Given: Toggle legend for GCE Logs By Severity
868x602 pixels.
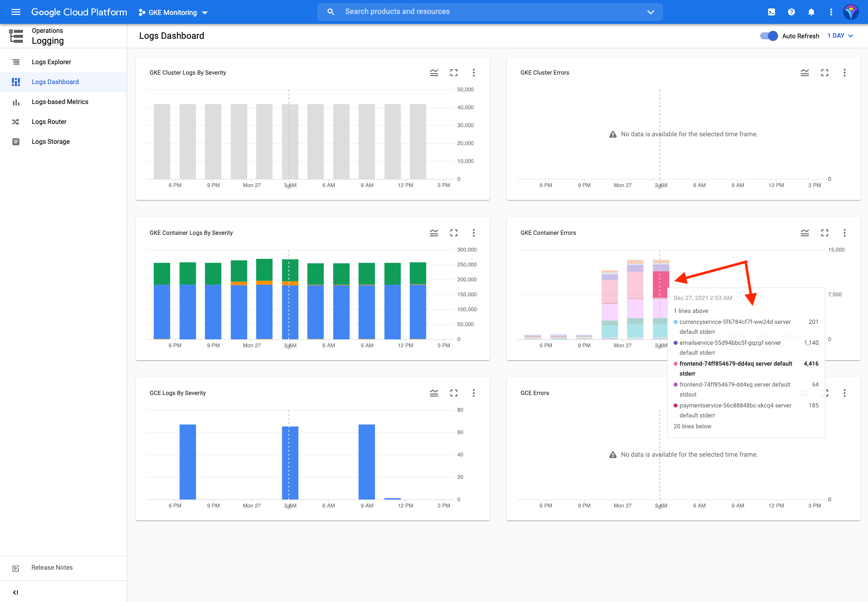Looking at the screenshot, I should [x=434, y=393].
